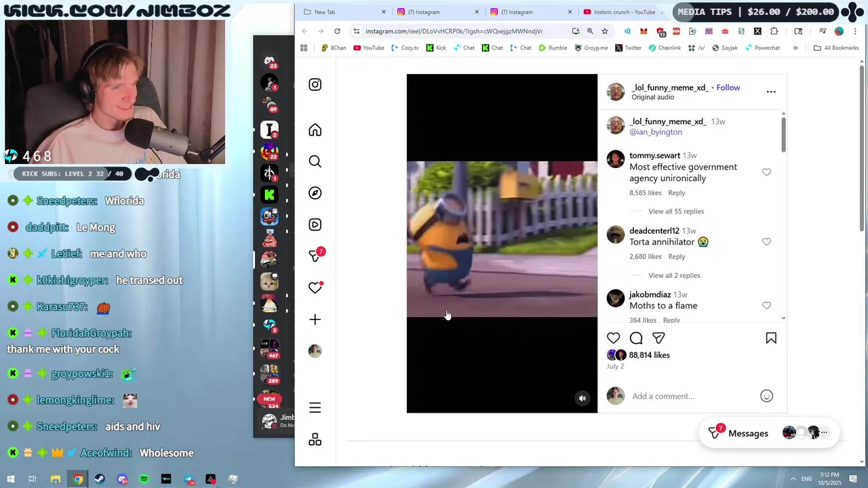Open tommy.sewart profile link
The height and width of the screenshot is (488, 868).
click(x=654, y=156)
